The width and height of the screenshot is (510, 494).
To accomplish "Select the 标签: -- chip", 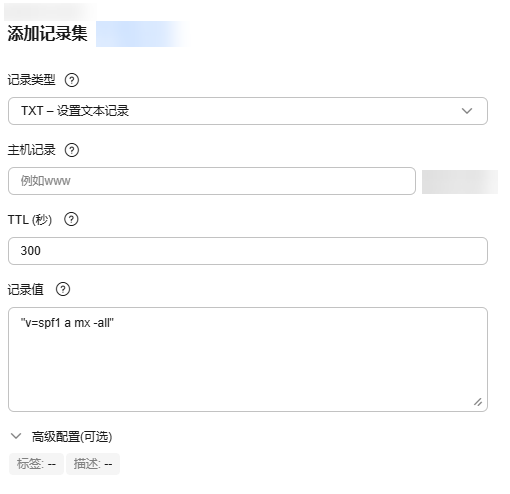I will pos(36,464).
